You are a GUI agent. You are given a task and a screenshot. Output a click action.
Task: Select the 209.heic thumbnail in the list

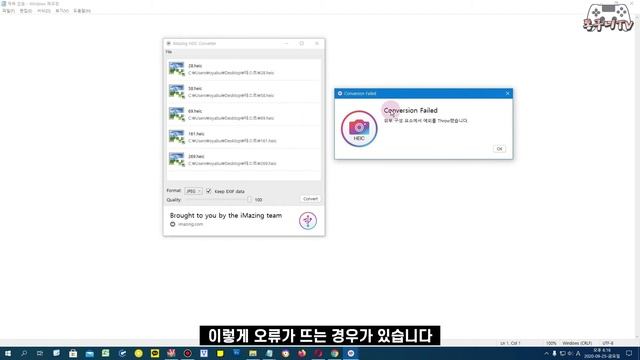[x=176, y=160]
